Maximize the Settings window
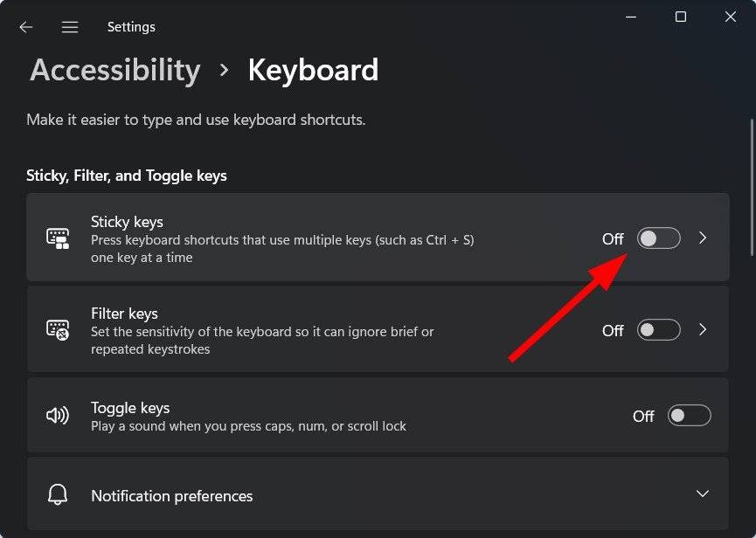Screen dimensions: 756x538 679,17
